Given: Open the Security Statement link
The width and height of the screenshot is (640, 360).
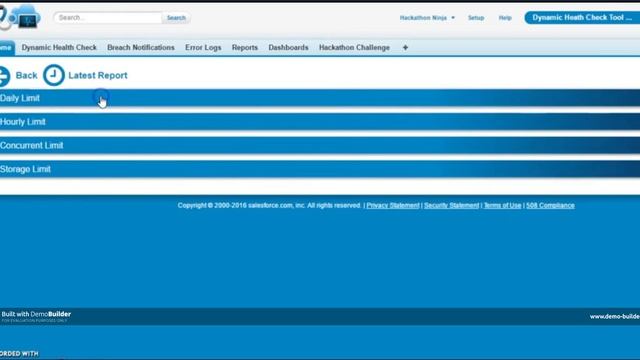Looking at the screenshot, I should pos(451,205).
